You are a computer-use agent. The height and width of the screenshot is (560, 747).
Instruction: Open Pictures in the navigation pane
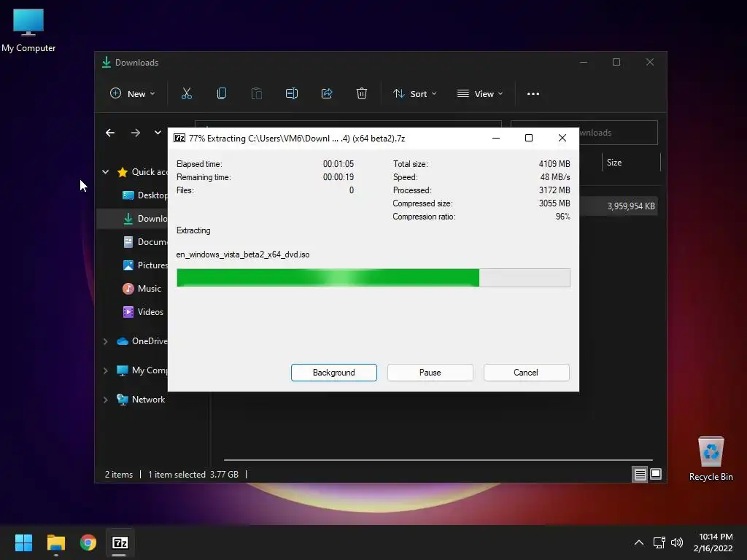tap(144, 265)
